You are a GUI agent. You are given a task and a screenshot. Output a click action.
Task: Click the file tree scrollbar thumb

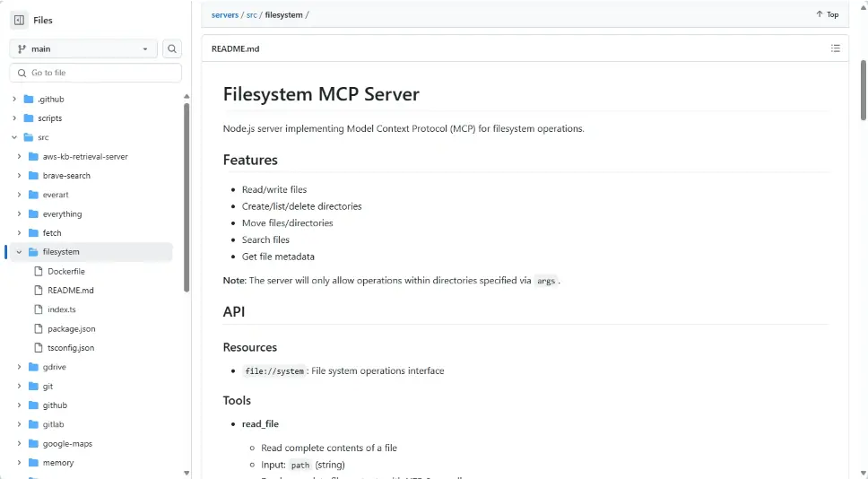pyautogui.click(x=187, y=197)
